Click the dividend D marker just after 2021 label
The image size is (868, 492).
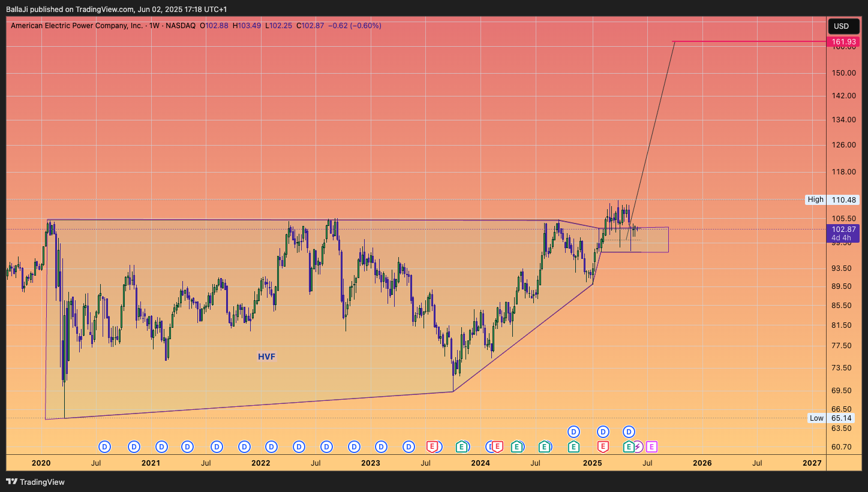161,446
